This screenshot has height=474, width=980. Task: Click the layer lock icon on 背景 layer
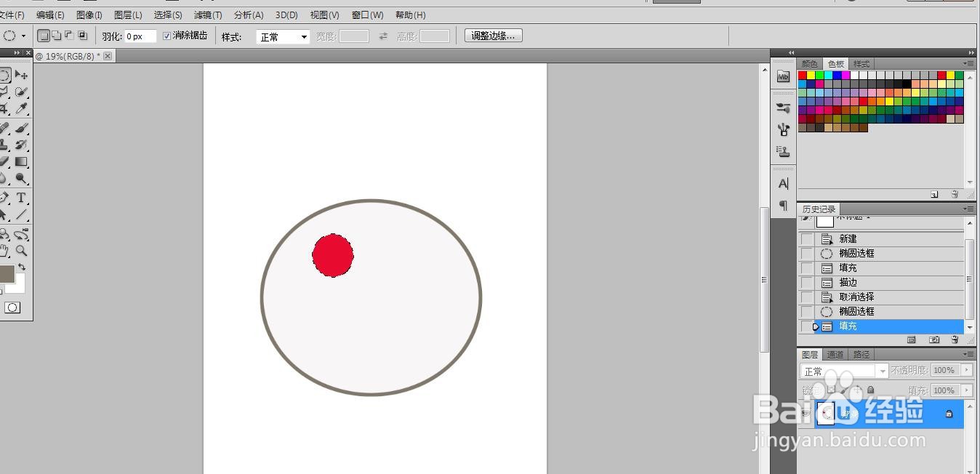click(949, 414)
